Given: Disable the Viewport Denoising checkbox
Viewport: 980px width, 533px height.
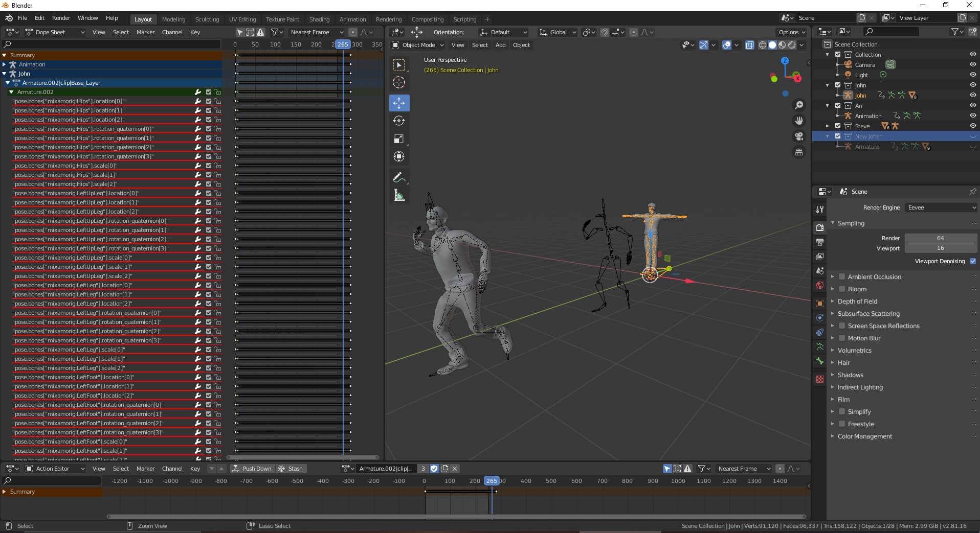Looking at the screenshot, I should [973, 261].
